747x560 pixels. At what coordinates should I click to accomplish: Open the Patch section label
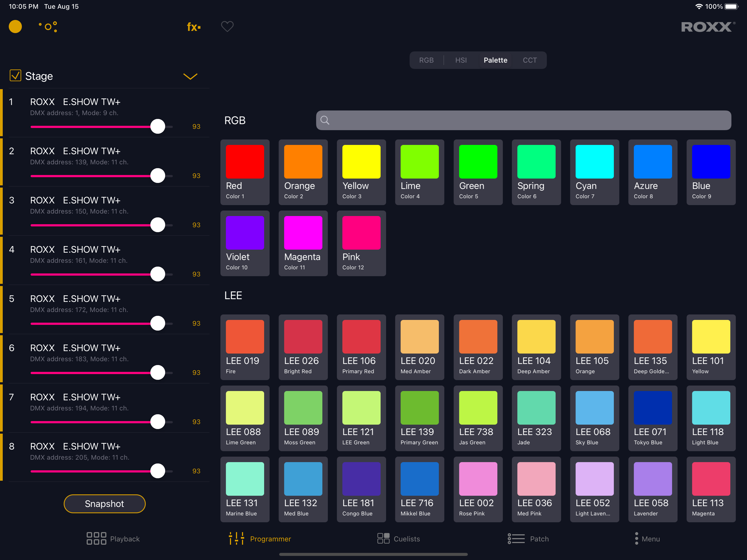[x=539, y=539]
